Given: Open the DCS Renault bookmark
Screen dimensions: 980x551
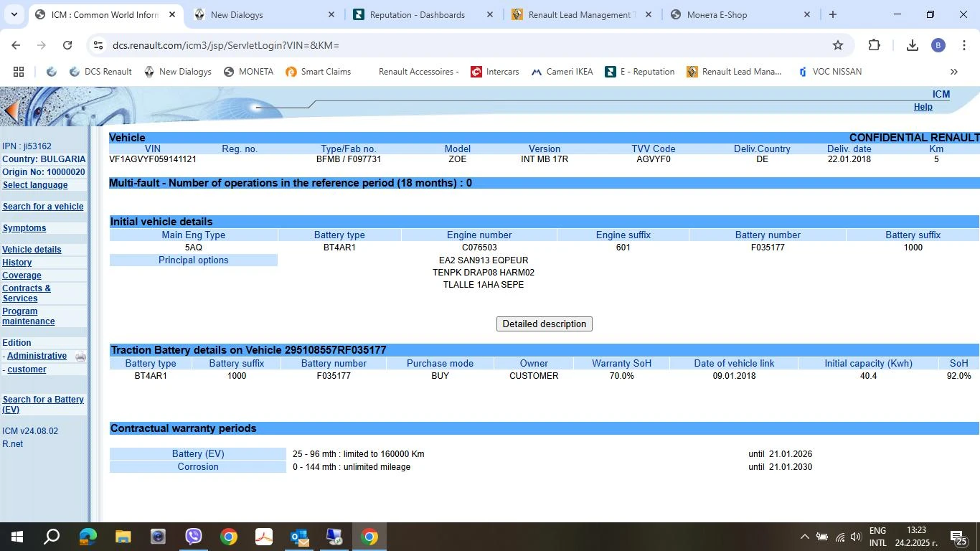Looking at the screenshot, I should point(100,72).
